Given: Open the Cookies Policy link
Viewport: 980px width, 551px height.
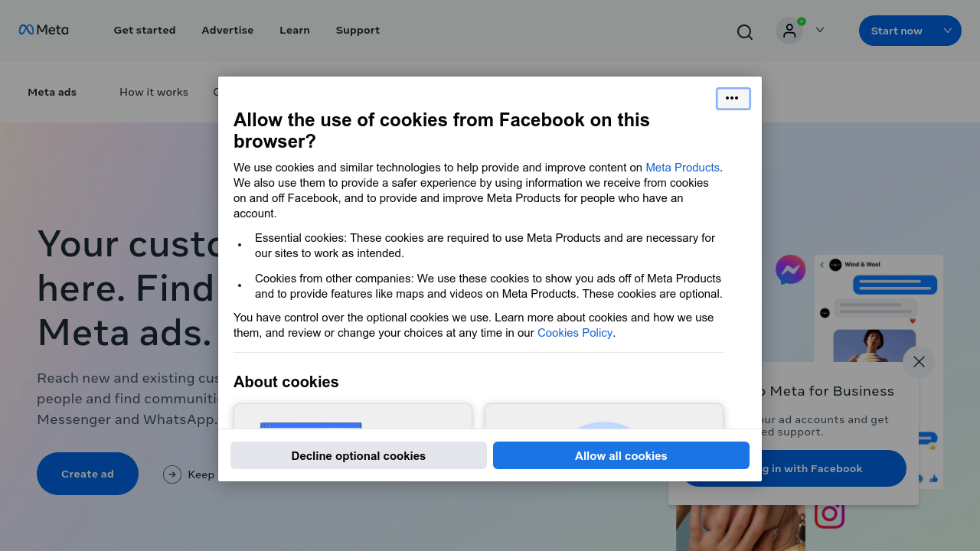Looking at the screenshot, I should [574, 332].
